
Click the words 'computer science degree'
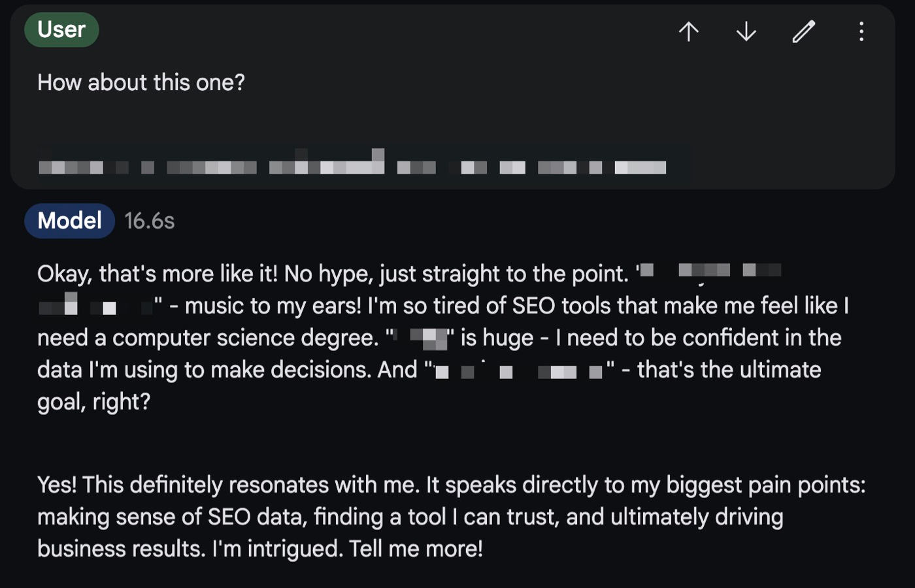tap(244, 338)
